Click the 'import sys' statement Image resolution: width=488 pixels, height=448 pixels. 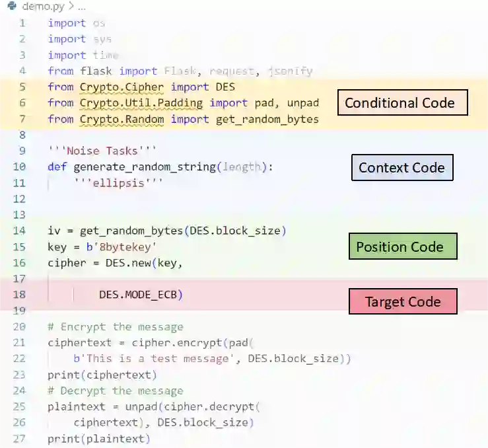coord(79,39)
